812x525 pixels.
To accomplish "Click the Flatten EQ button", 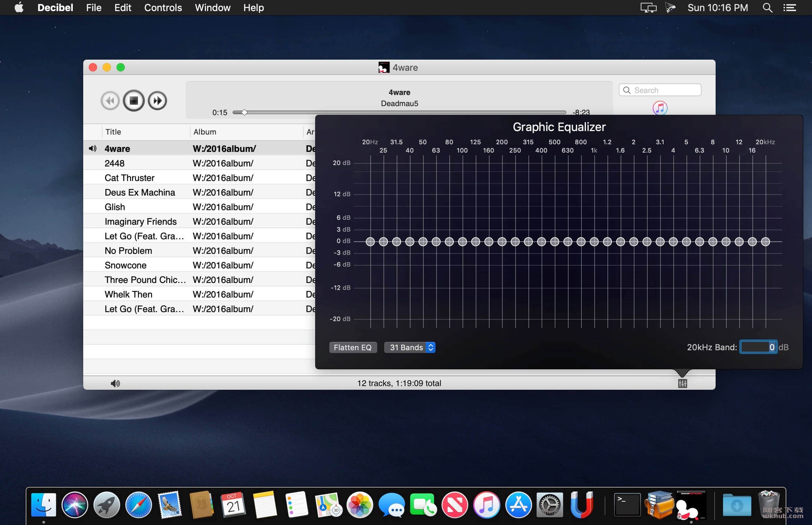I will (353, 347).
